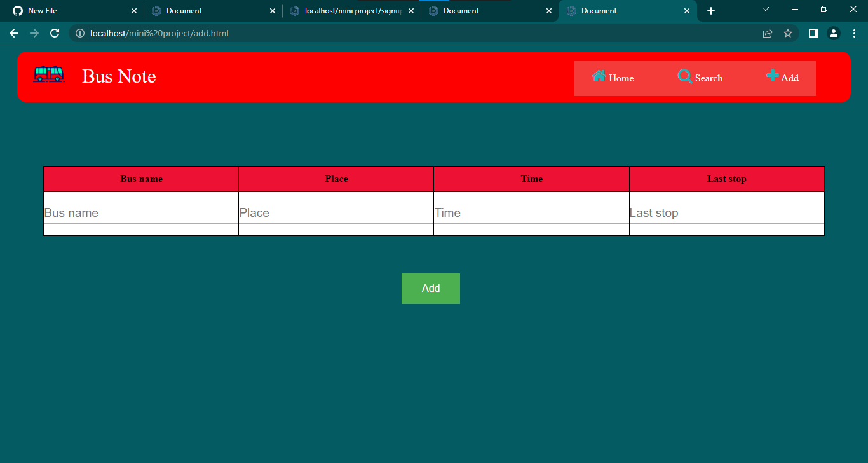
Task: Open the browser side panel
Action: [x=813, y=33]
